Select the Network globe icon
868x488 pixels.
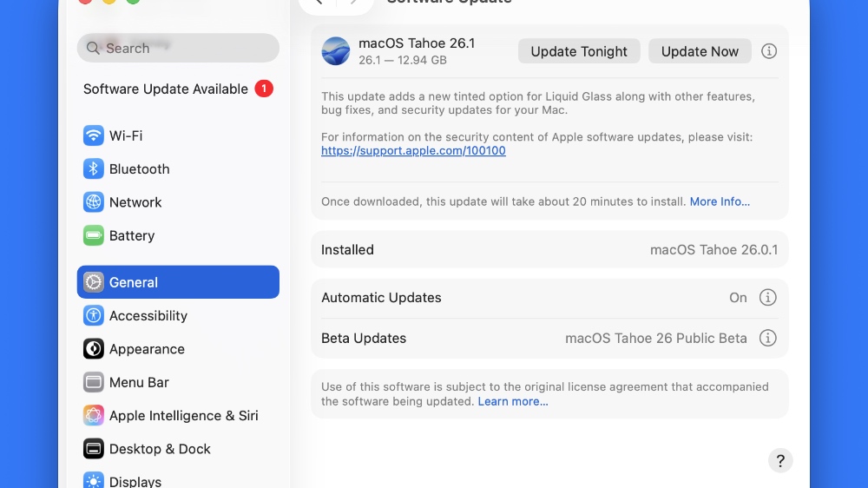point(94,202)
